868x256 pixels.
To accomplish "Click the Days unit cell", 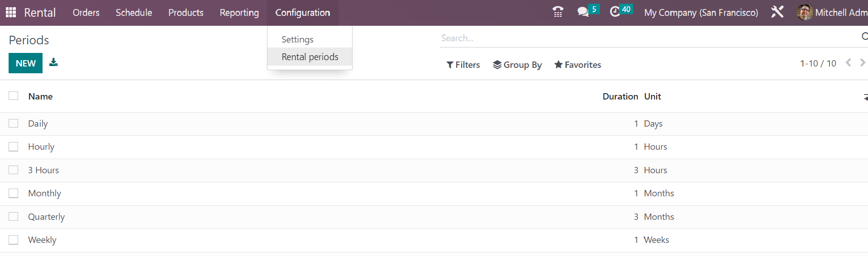I will [653, 123].
